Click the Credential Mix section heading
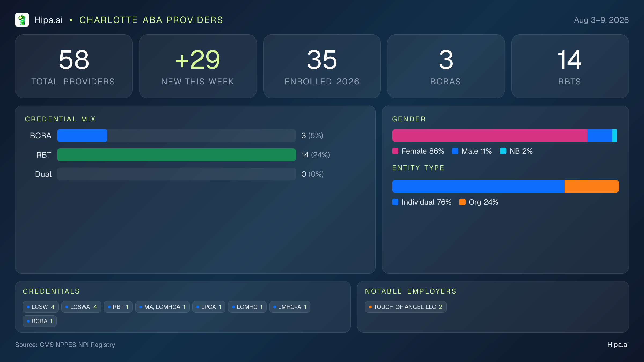 [60, 119]
